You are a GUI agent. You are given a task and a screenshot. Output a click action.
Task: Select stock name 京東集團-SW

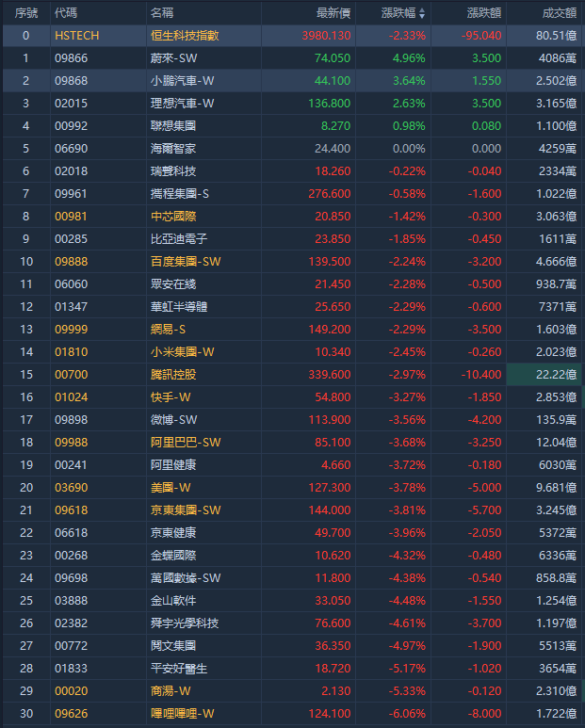(x=186, y=510)
